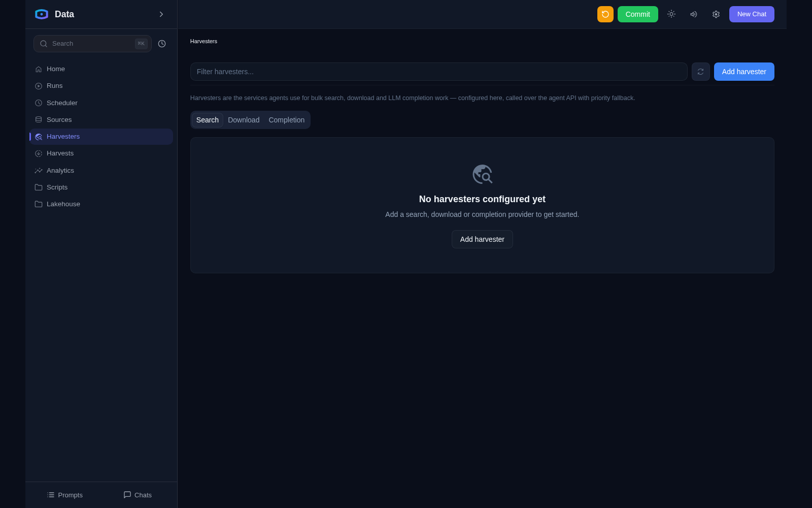Click the blue Add harvester button
The height and width of the screenshot is (508, 812).
click(744, 72)
